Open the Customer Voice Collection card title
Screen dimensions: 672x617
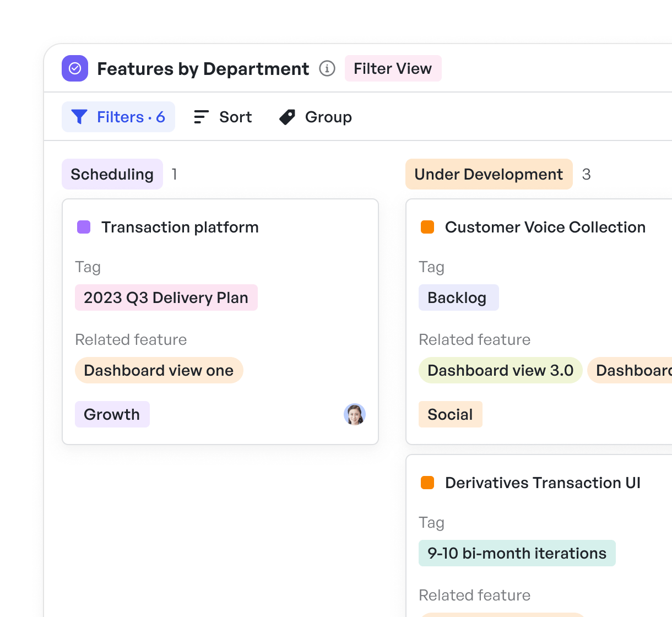[545, 227]
